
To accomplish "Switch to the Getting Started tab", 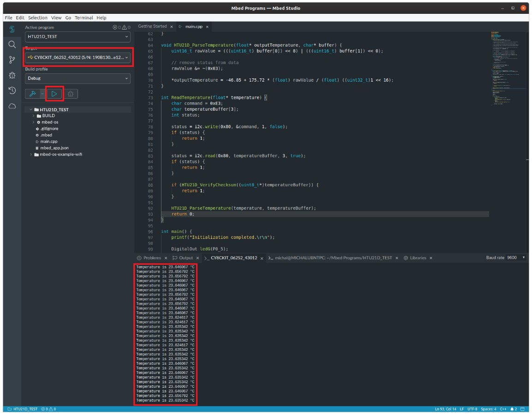I will (x=152, y=26).
